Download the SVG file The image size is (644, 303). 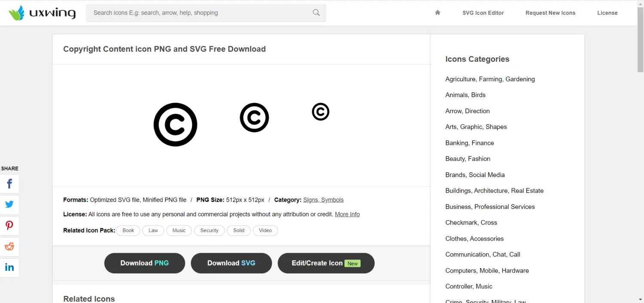point(231,263)
